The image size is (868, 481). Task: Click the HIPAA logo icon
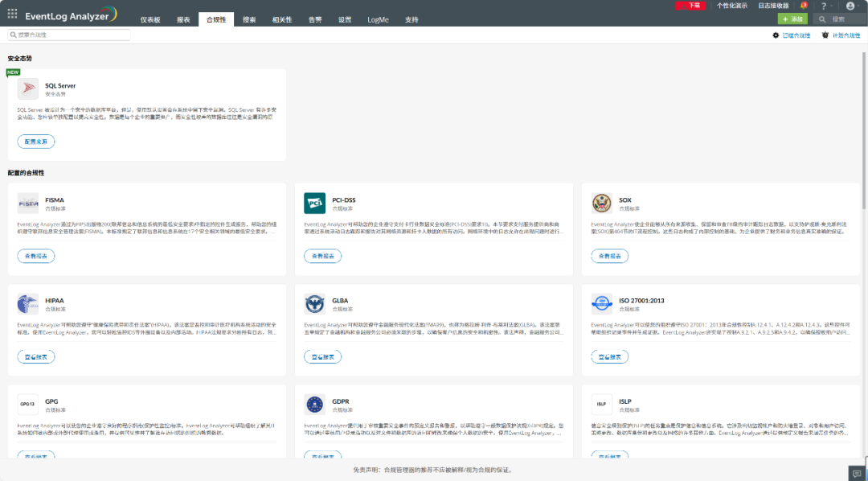(28, 303)
